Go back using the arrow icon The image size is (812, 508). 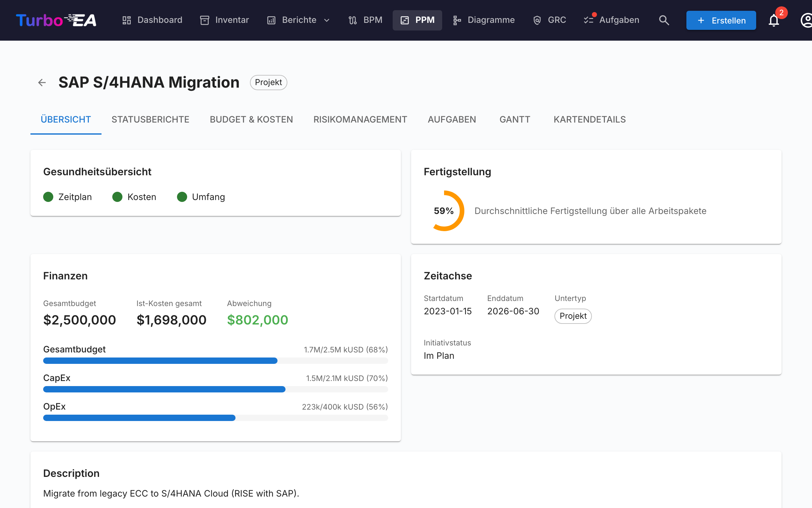click(42, 82)
